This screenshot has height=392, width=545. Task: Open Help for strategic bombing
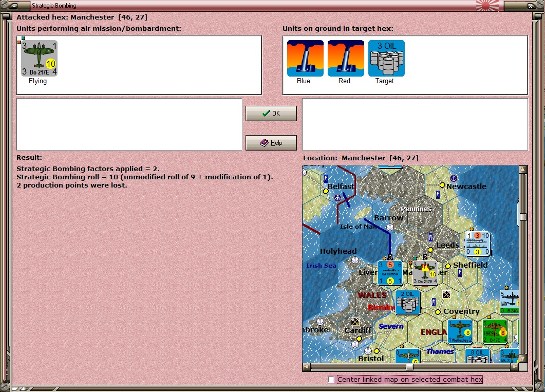(271, 143)
